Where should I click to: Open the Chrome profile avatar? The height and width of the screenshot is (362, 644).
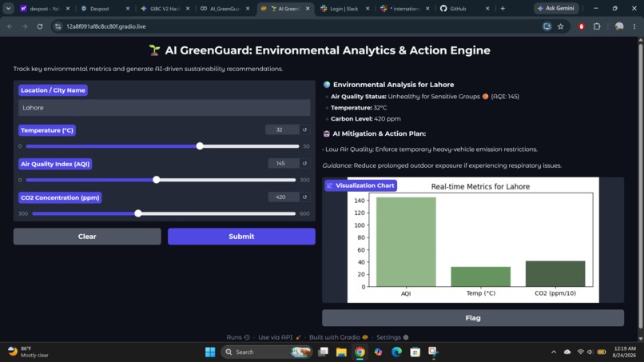(619, 26)
